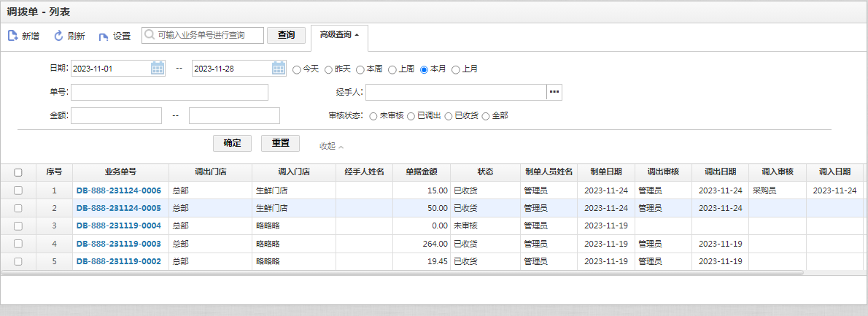Open the end date calendar picker

tap(279, 69)
